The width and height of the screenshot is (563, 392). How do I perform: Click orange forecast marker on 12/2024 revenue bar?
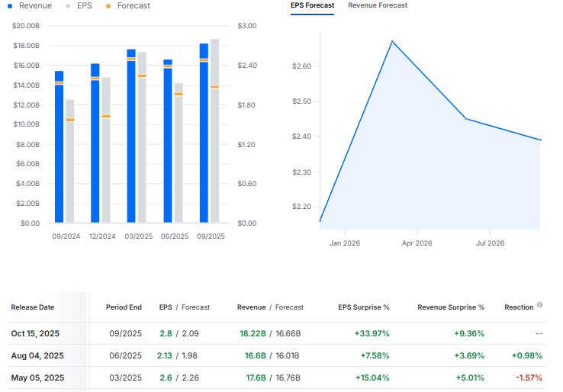95,79
